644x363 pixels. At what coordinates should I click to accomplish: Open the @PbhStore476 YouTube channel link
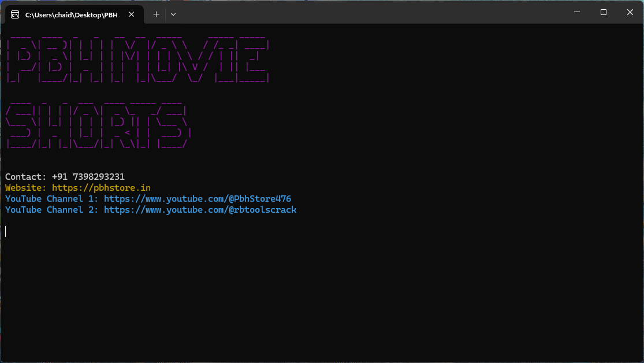click(198, 199)
